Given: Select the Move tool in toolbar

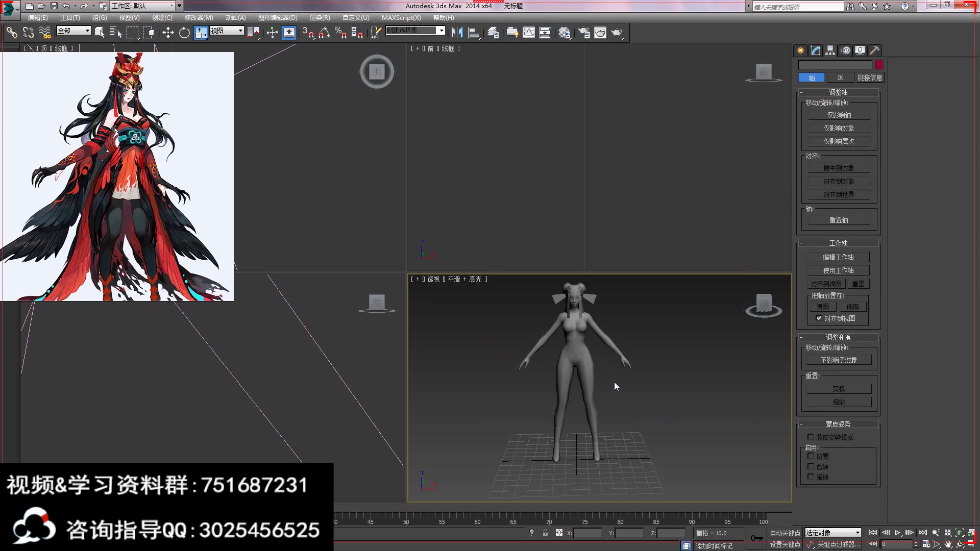Looking at the screenshot, I should (x=168, y=33).
